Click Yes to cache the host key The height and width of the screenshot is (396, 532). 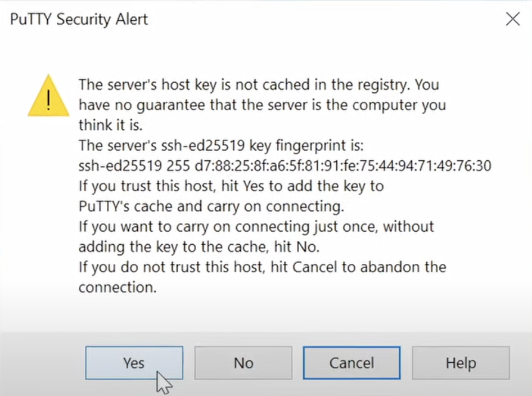[134, 363]
